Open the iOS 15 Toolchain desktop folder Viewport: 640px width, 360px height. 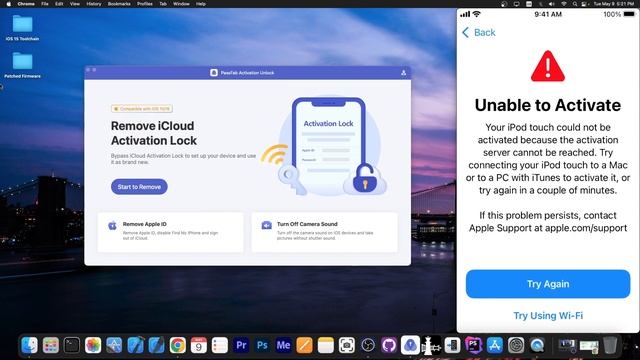point(22,27)
